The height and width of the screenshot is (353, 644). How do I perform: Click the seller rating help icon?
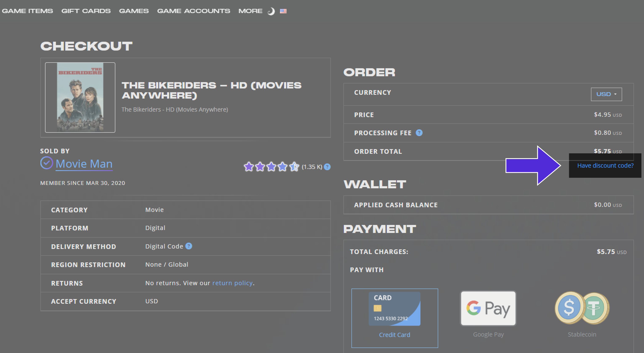[x=327, y=167]
